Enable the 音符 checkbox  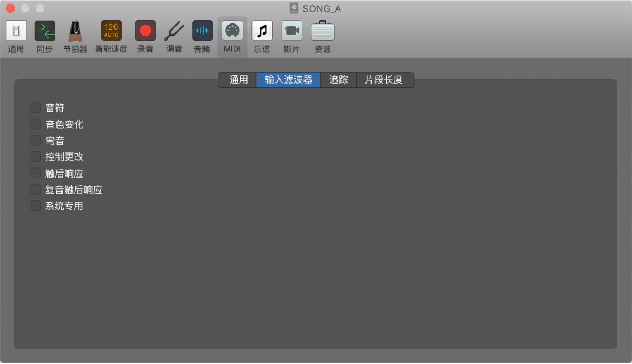coord(35,108)
